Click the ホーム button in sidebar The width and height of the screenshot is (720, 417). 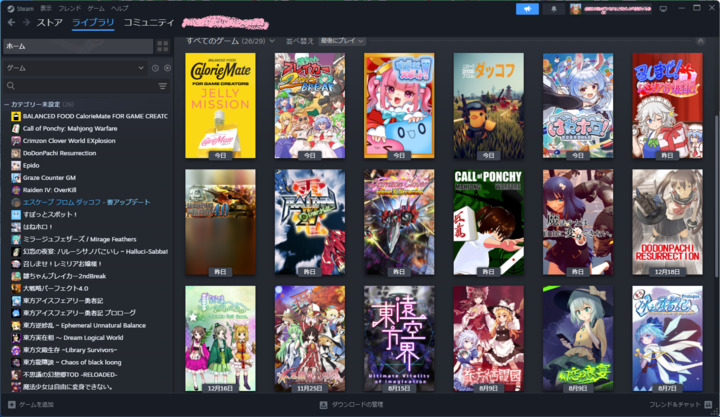click(x=78, y=46)
